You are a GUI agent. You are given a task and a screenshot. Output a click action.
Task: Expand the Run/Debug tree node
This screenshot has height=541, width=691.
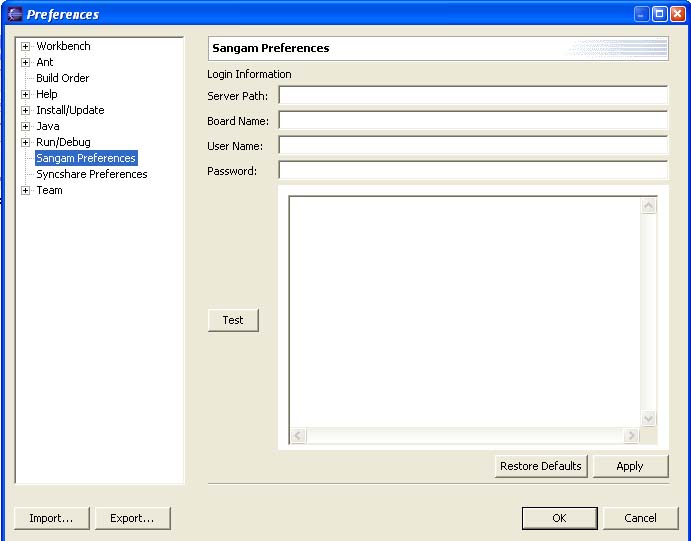(26, 142)
